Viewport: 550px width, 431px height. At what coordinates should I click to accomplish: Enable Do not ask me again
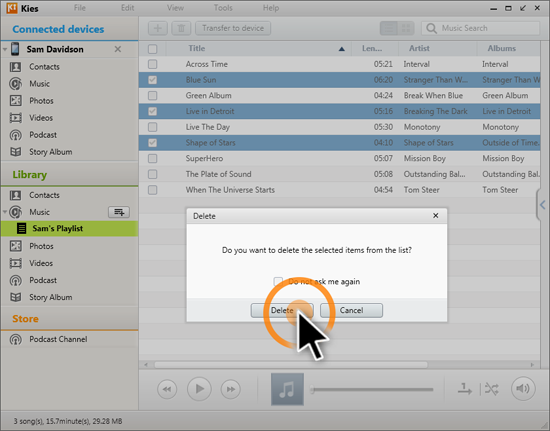point(278,281)
